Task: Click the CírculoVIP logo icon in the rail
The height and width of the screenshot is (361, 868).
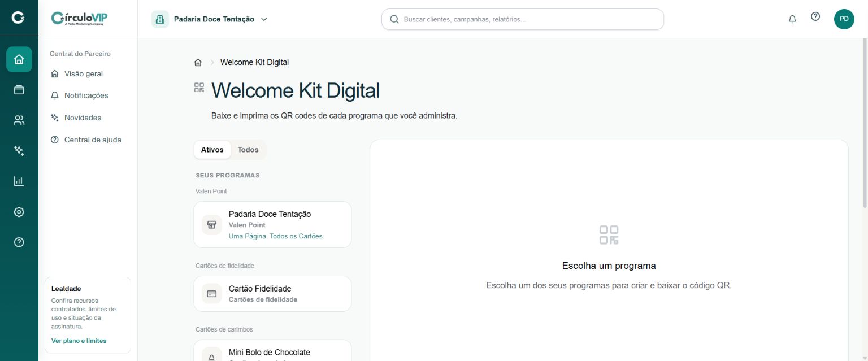Action: coord(19,19)
